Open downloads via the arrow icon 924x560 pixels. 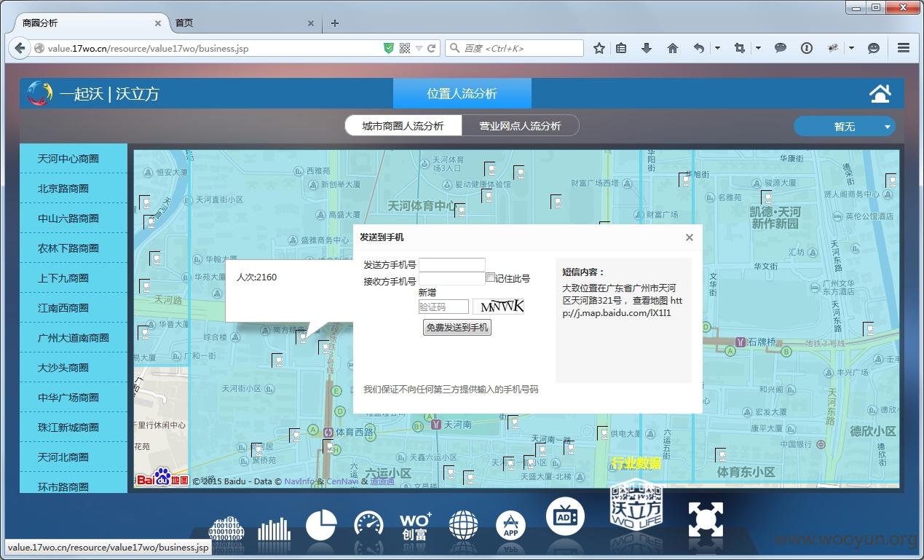647,48
